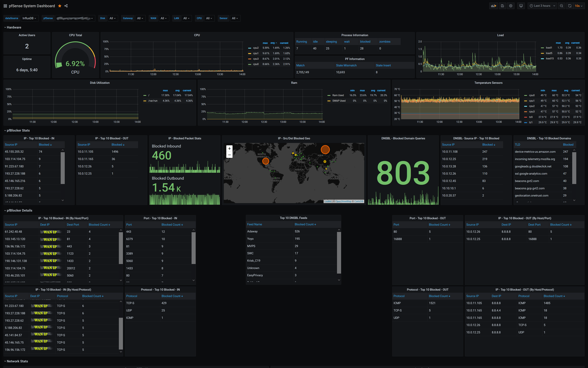This screenshot has height=368, width=588.
Task: Open the InfluxDB dataSource dropdown
Action: point(29,18)
